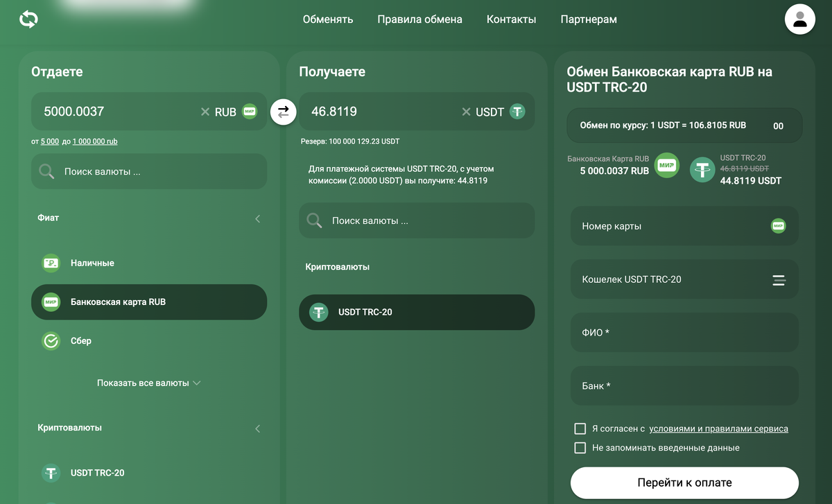The height and width of the screenshot is (504, 832).
Task: Click the exchange logo icon in header
Action: point(28,19)
